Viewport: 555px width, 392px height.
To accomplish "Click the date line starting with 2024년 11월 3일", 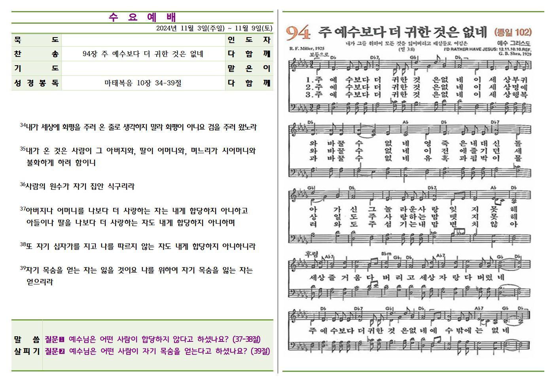I will [214, 28].
